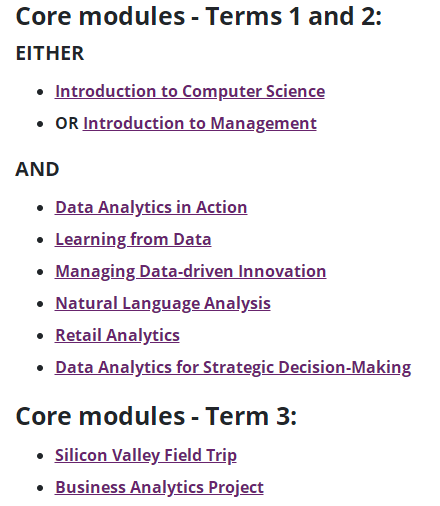The height and width of the screenshot is (506, 440).
Task: Open the Business Analytics Project link
Action: tap(159, 487)
